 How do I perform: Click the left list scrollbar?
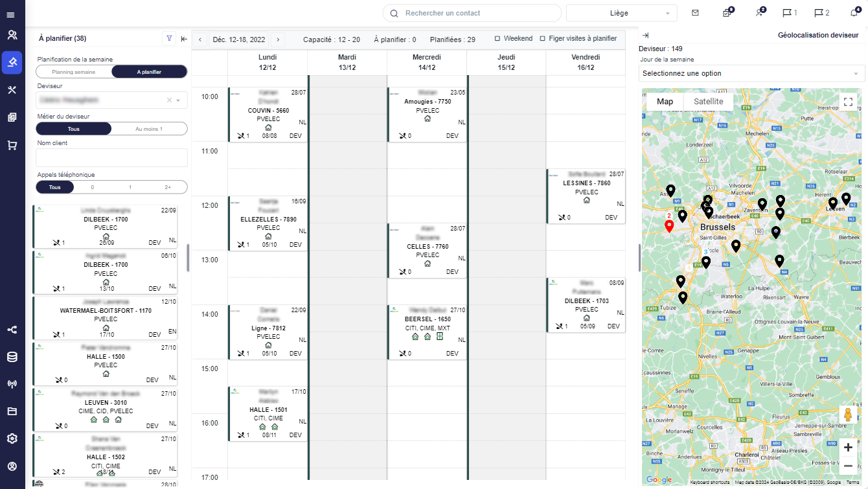(188, 258)
